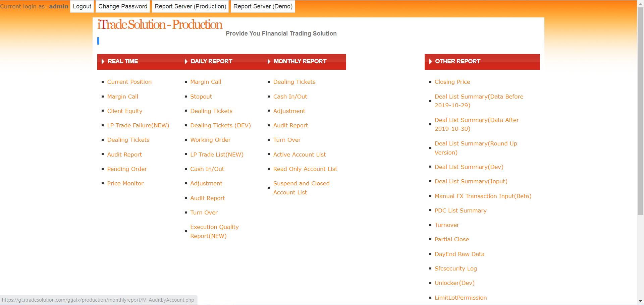
Task: Open DayEnd Raw Data
Action: 460,254
